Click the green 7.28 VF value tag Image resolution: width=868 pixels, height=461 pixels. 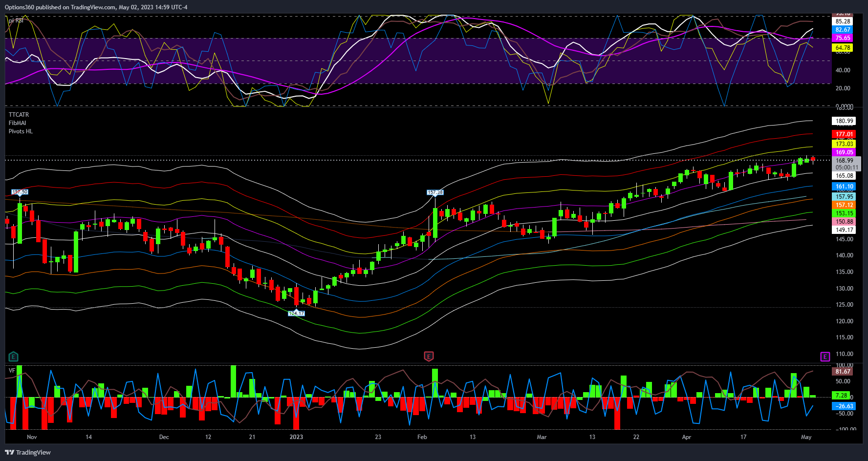[841, 396]
